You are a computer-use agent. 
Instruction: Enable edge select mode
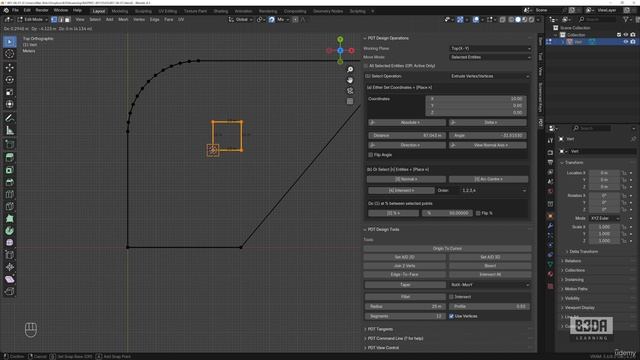[x=61, y=20]
